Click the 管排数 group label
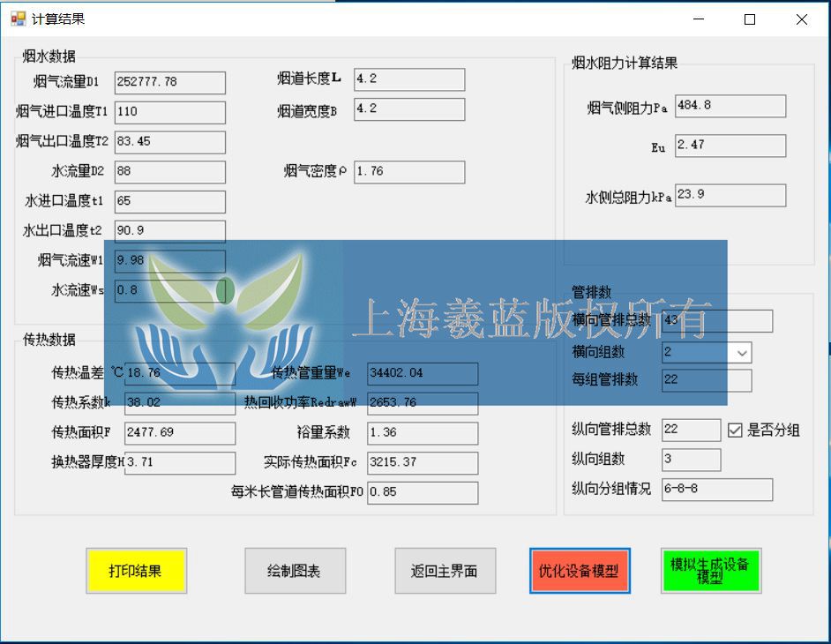The width and height of the screenshot is (831, 644). pyautogui.click(x=591, y=291)
